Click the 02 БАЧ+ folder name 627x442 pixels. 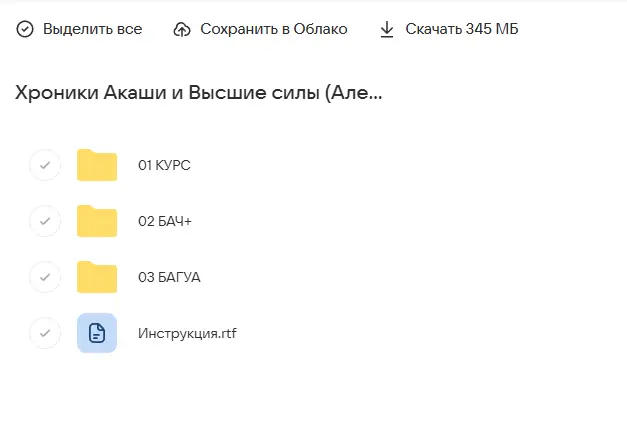pyautogui.click(x=164, y=221)
